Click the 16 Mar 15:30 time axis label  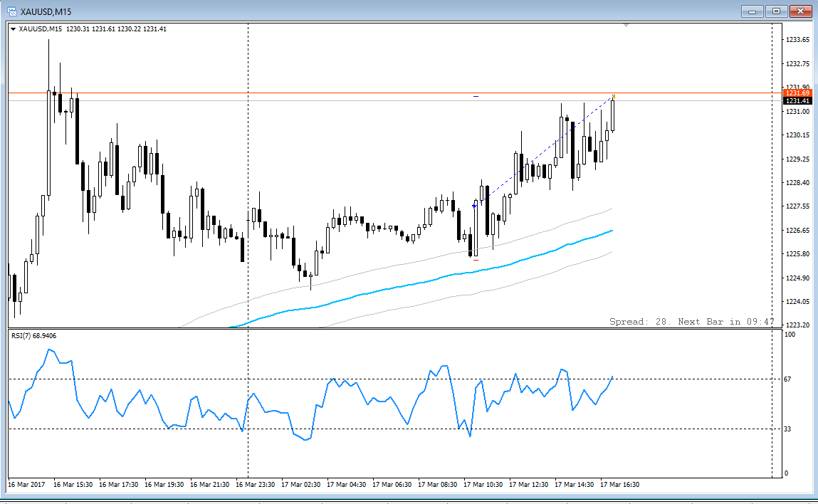[x=73, y=485]
